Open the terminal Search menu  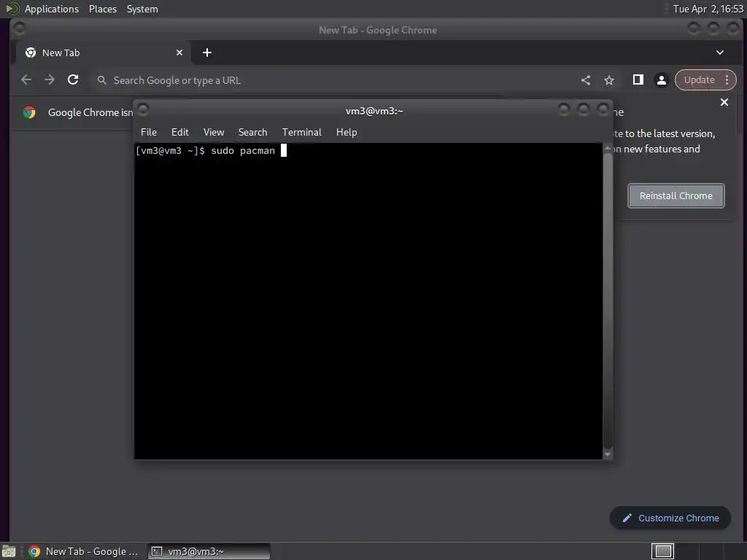click(x=252, y=132)
